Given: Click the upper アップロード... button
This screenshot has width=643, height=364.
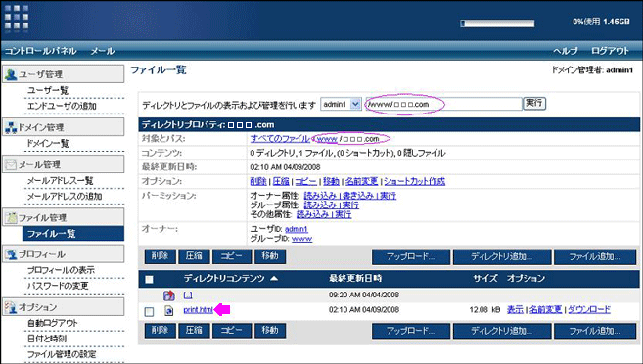Looking at the screenshot, I should [411, 257].
